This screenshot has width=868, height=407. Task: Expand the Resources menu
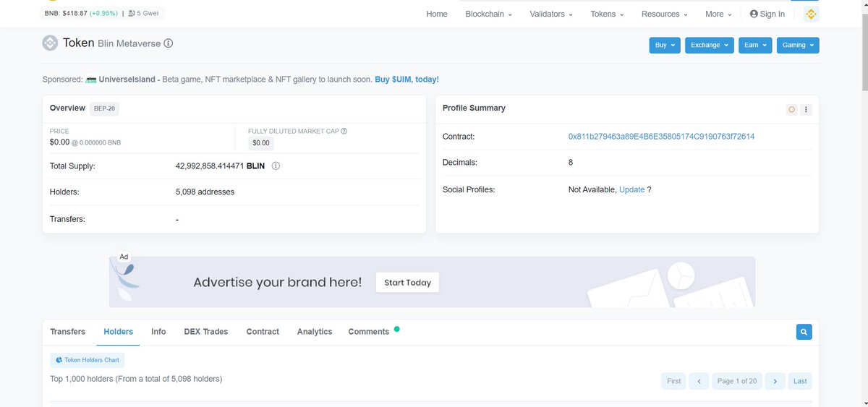tap(665, 14)
